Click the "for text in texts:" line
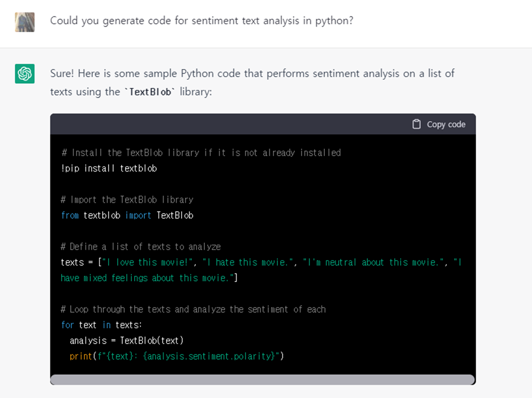The image size is (532, 398). point(102,325)
